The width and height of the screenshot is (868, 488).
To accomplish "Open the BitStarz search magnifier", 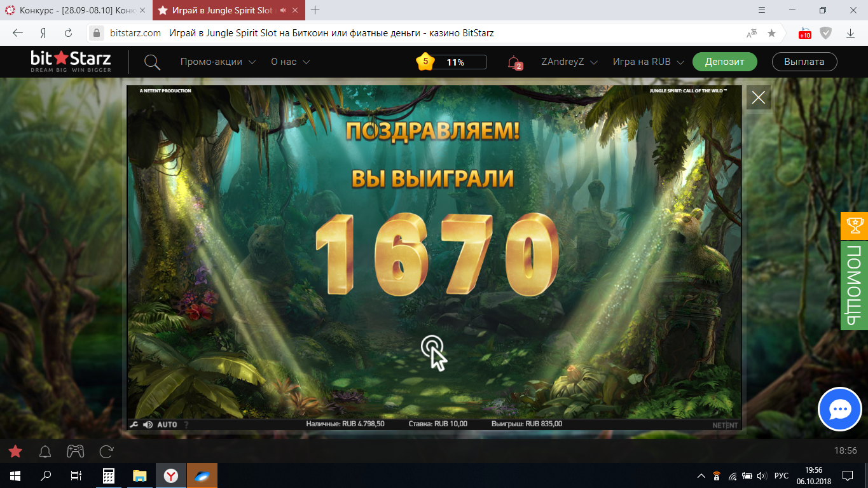I will 152,62.
